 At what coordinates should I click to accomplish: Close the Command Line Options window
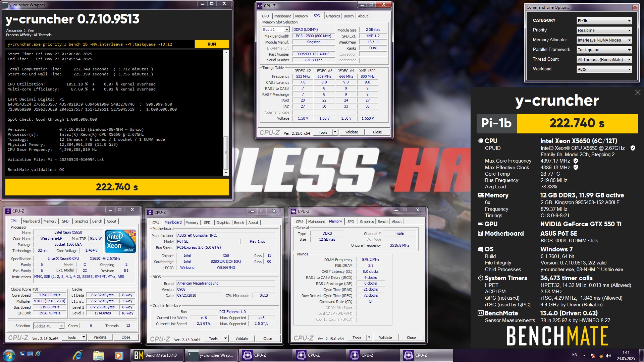pyautogui.click(x=635, y=7)
